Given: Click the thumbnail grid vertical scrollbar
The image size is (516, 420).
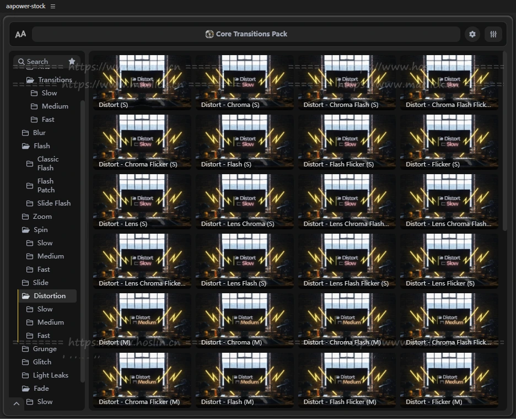Looking at the screenshot, I should click(504, 141).
